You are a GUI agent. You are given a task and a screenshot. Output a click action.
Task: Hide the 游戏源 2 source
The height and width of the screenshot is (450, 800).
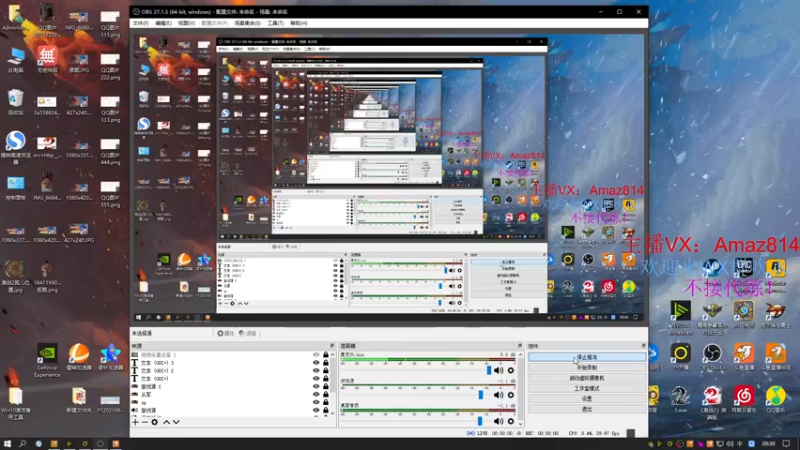pyautogui.click(x=316, y=386)
